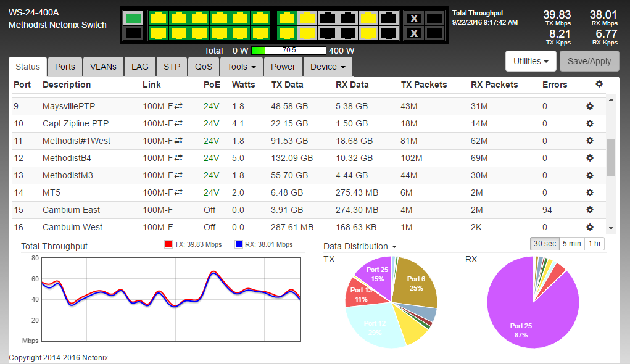Click the green status indicator in port panel

click(133, 18)
